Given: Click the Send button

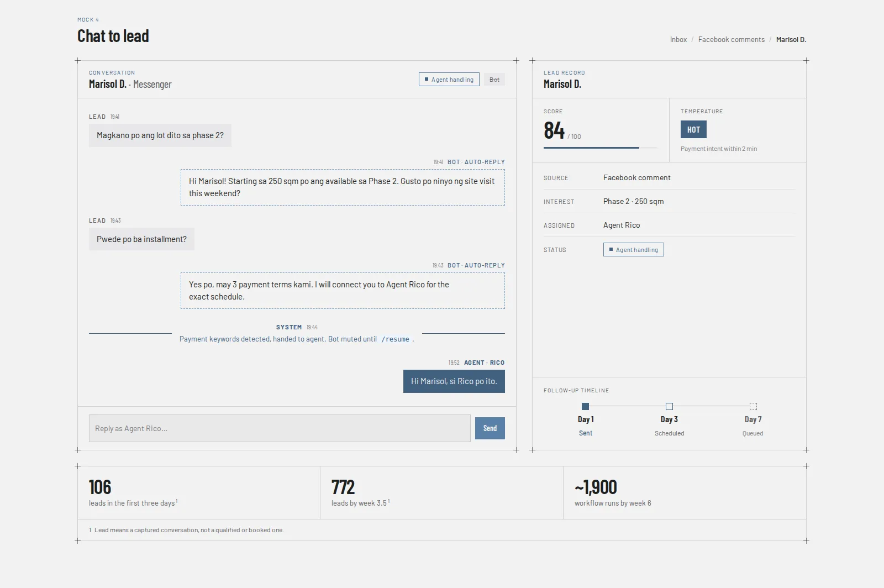Looking at the screenshot, I should [x=490, y=428].
